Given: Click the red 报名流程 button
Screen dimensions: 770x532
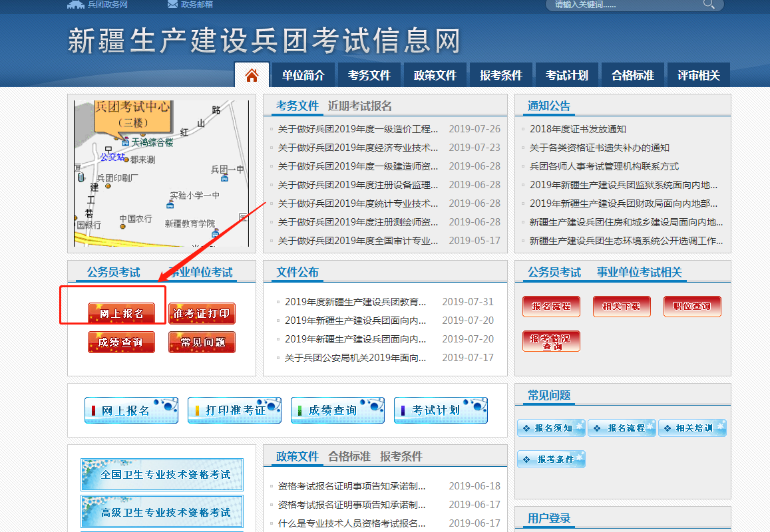Looking at the screenshot, I should [x=552, y=307].
